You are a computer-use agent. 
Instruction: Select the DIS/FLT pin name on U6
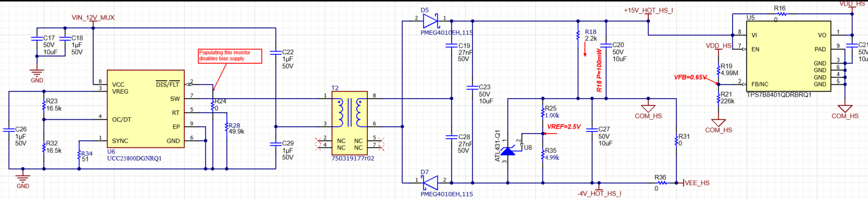(168, 84)
